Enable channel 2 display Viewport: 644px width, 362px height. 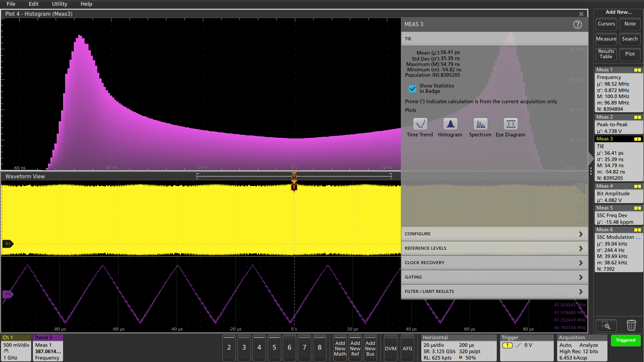229,348
